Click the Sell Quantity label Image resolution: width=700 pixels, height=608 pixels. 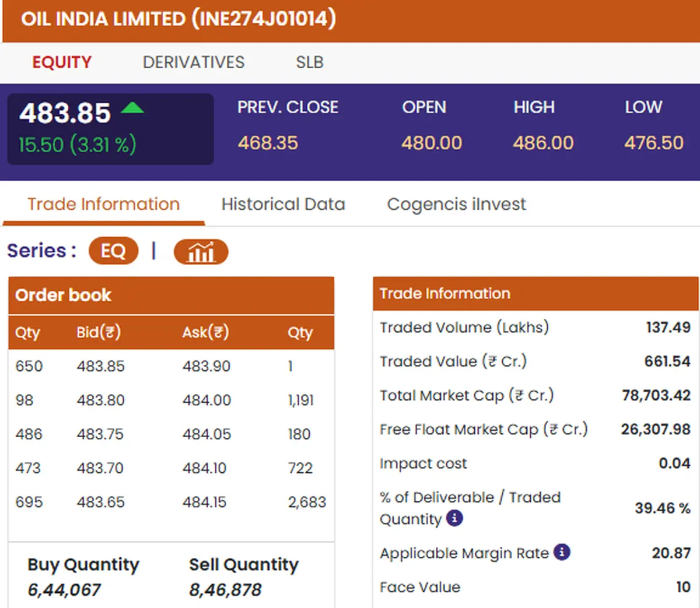(x=244, y=564)
